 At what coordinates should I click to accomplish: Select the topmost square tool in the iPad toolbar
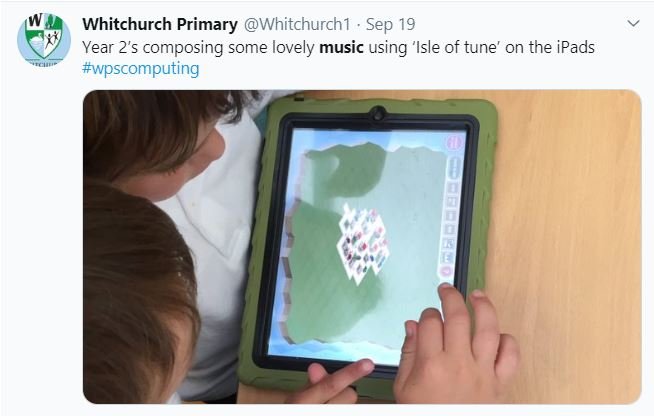coord(452,188)
